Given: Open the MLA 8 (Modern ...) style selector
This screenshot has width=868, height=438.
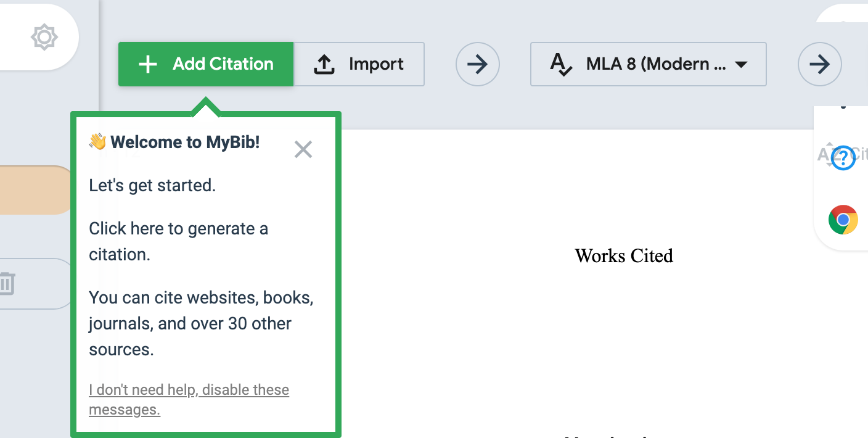Looking at the screenshot, I should (647, 64).
